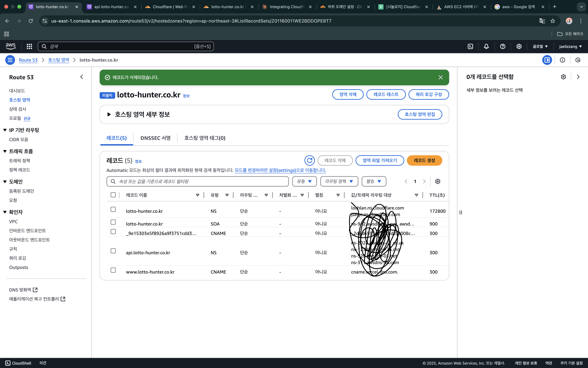Refresh the records list
This screenshot has height=368, width=588.
[310, 160]
